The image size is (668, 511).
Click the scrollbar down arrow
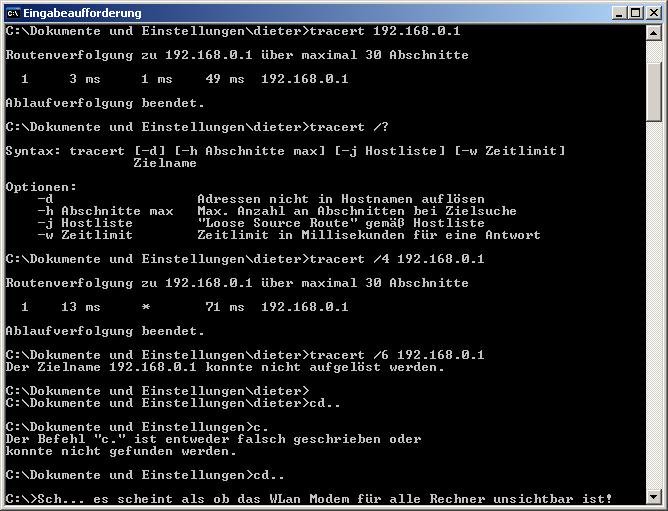point(654,496)
